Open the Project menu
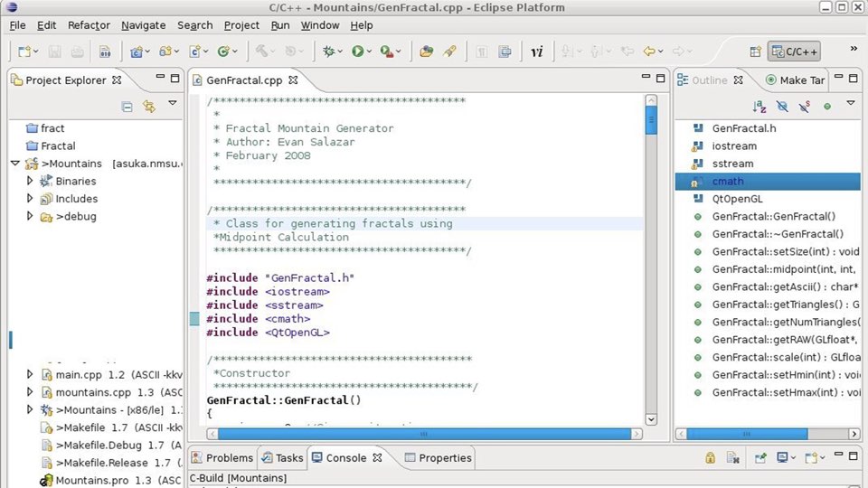Image resolution: width=868 pixels, height=488 pixels. (x=241, y=25)
